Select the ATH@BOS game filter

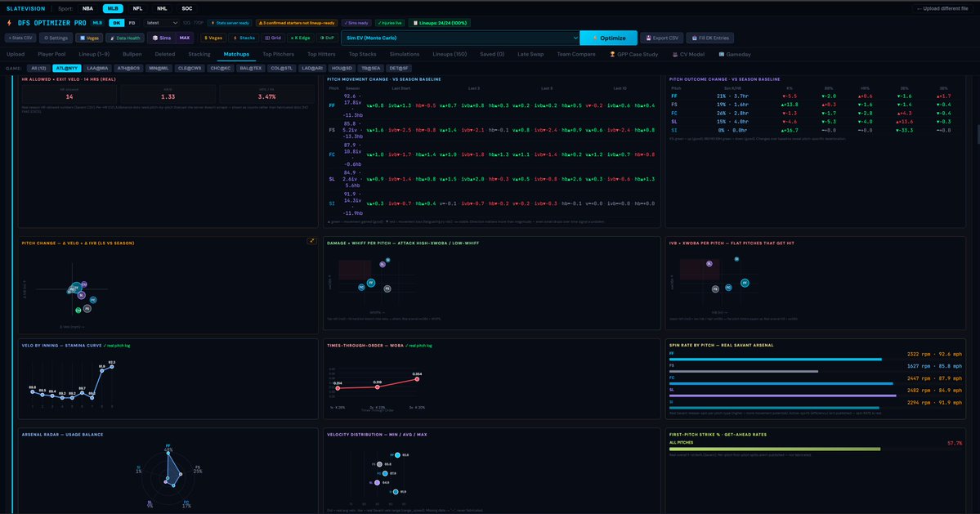point(128,68)
